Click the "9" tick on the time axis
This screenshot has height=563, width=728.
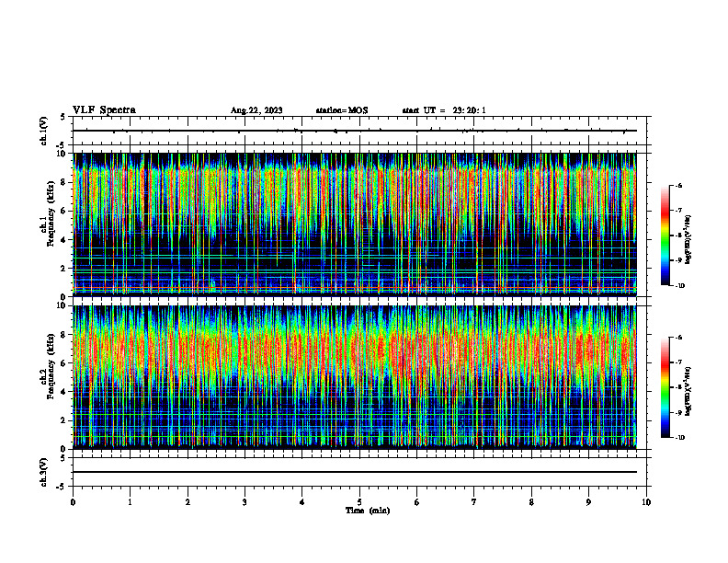(x=588, y=502)
